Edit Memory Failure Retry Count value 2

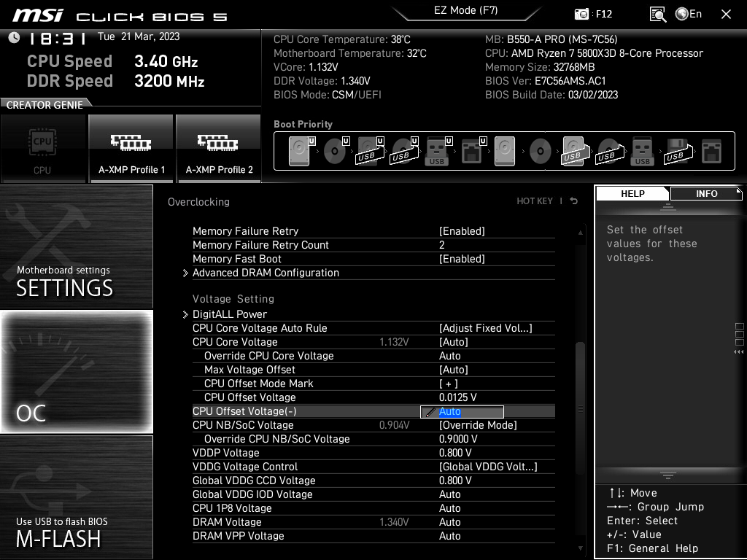click(x=441, y=245)
